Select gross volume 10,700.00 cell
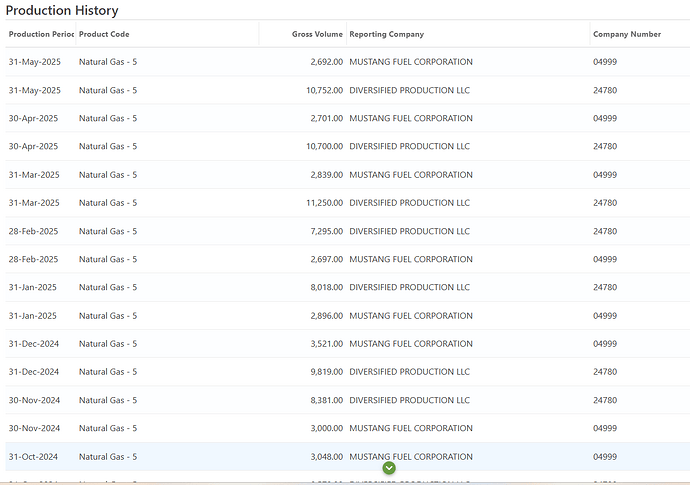Viewport: 690px width, 485px height. coord(324,146)
